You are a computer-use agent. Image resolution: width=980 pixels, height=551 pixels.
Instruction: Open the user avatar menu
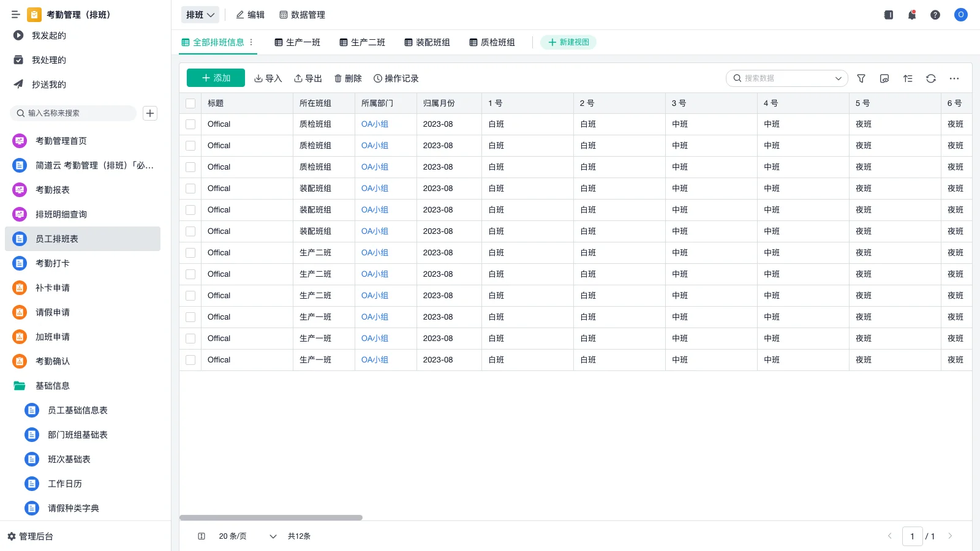[961, 15]
